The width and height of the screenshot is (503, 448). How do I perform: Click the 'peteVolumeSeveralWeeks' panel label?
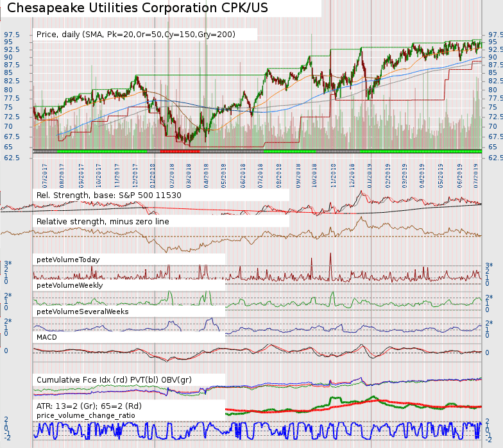pos(82,311)
